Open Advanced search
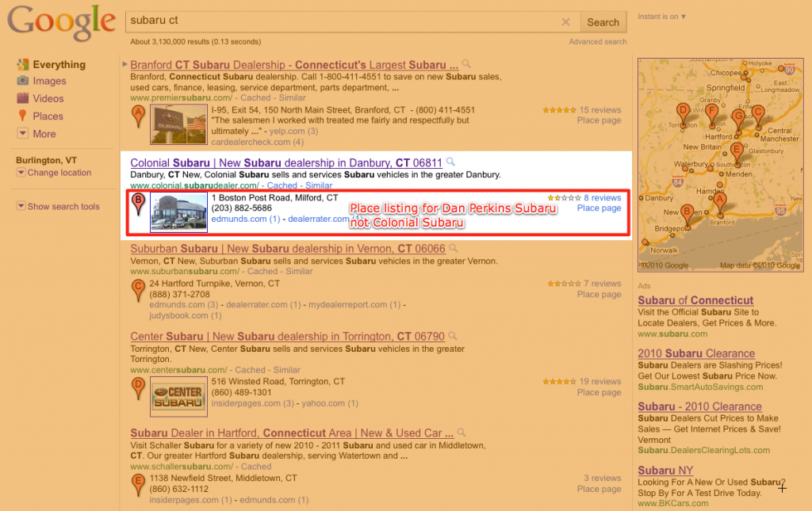The width and height of the screenshot is (812, 511). tap(598, 42)
